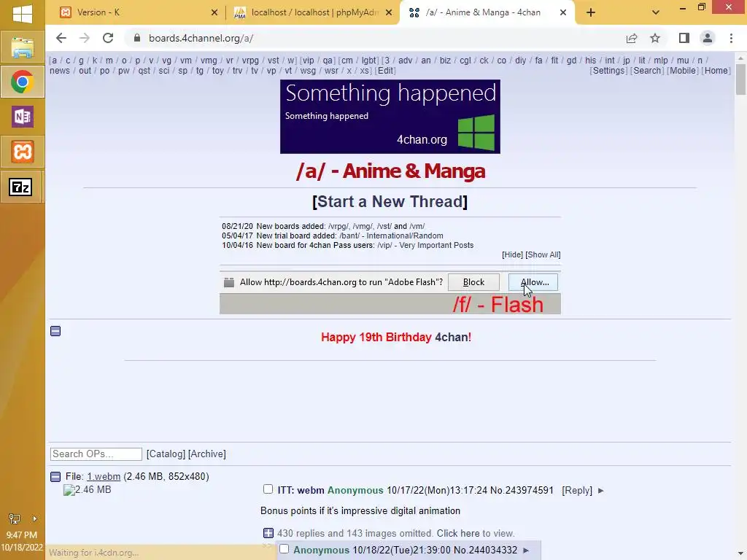Click the network tray icon
The height and width of the screenshot is (560, 747).
(x=15, y=518)
